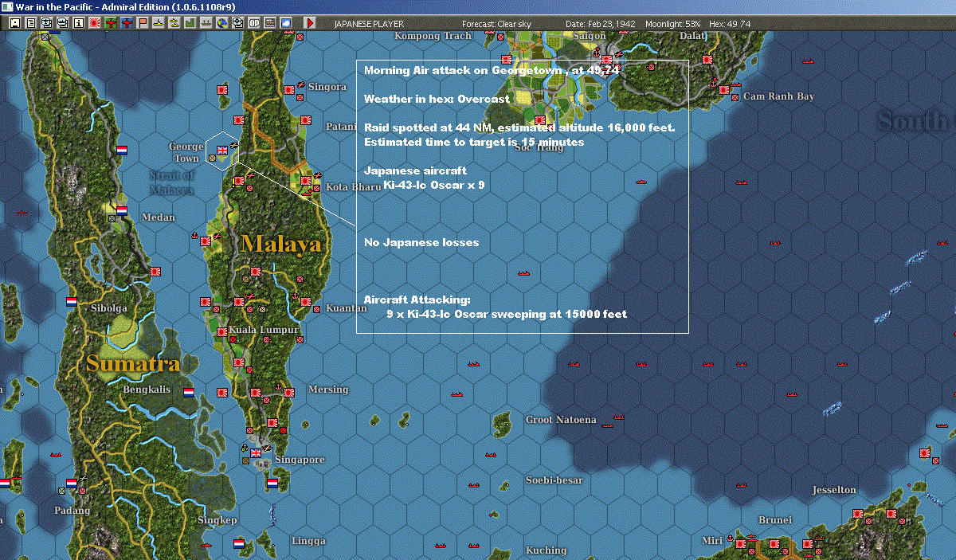The width and height of the screenshot is (956, 560).
Task: Click the 'Date: Feb 23, 1942' text
Action: [601, 24]
